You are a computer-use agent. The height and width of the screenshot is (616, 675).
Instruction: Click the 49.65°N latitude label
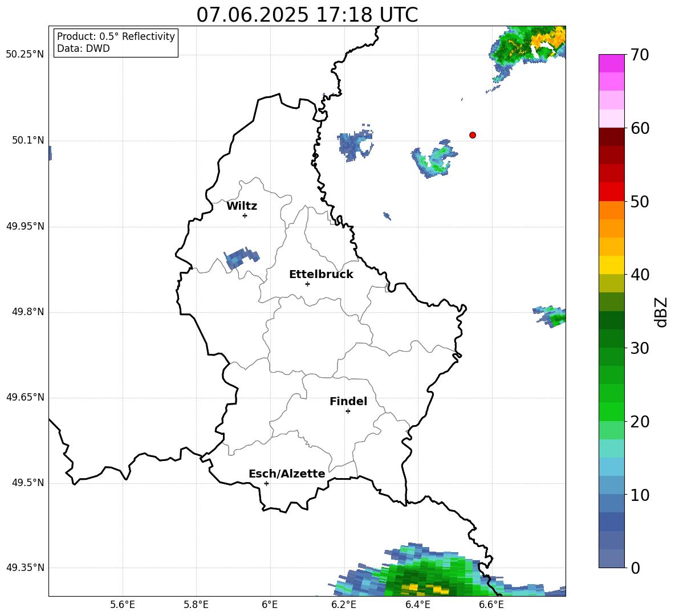tap(25, 397)
